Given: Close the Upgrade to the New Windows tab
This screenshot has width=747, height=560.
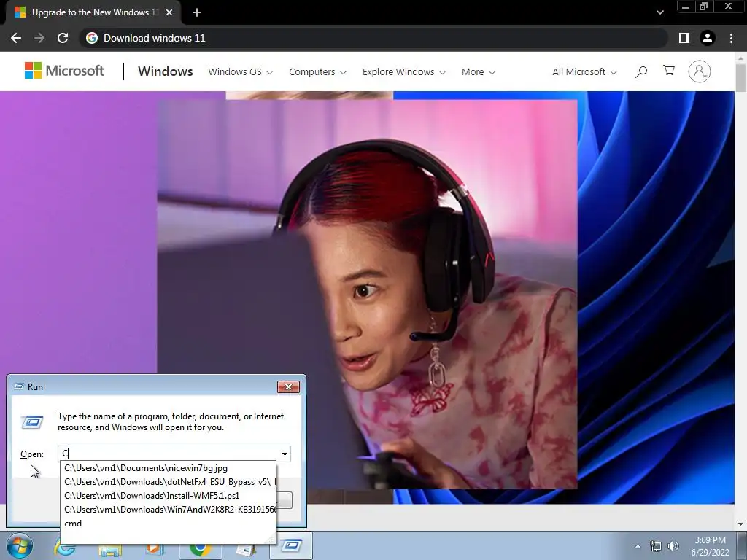Looking at the screenshot, I should (x=169, y=12).
